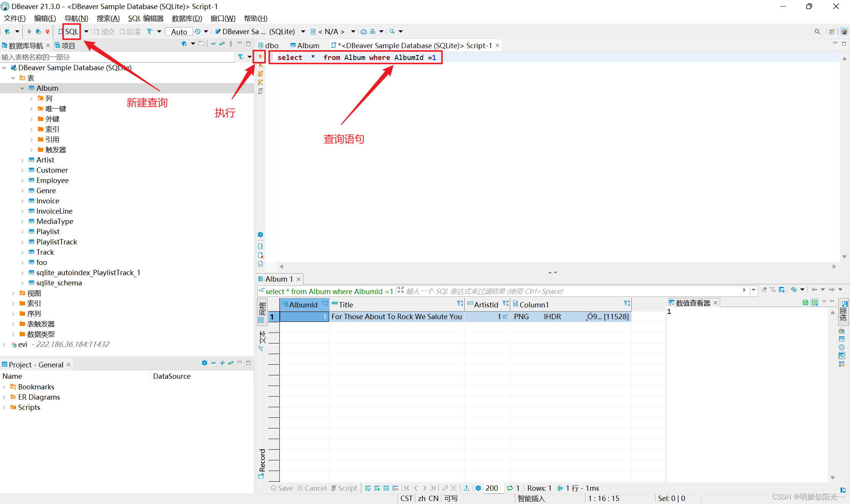This screenshot has width=850, height=504.
Task: Open results settings gear next to 200
Action: tap(478, 488)
